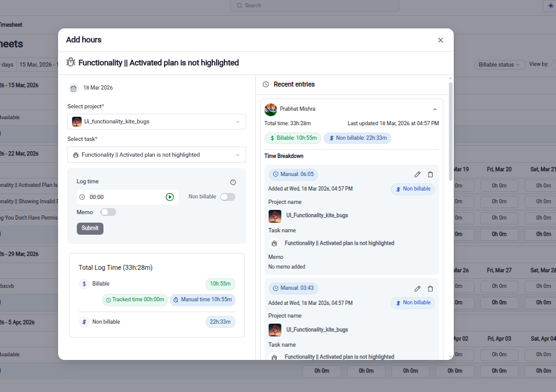Click the Timesheet breadcrumb in background
This screenshot has width=556, height=392.
pos(11,25)
